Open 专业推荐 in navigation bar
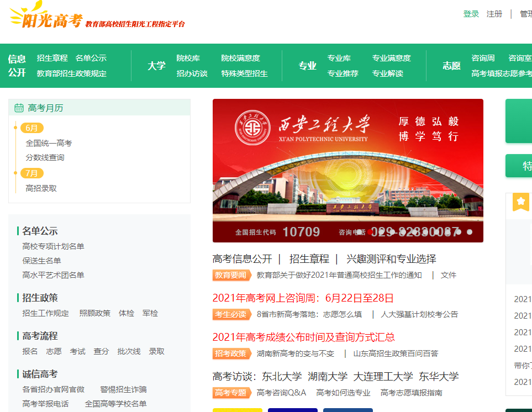Image resolution: width=532 pixels, height=412 pixels. (343, 73)
